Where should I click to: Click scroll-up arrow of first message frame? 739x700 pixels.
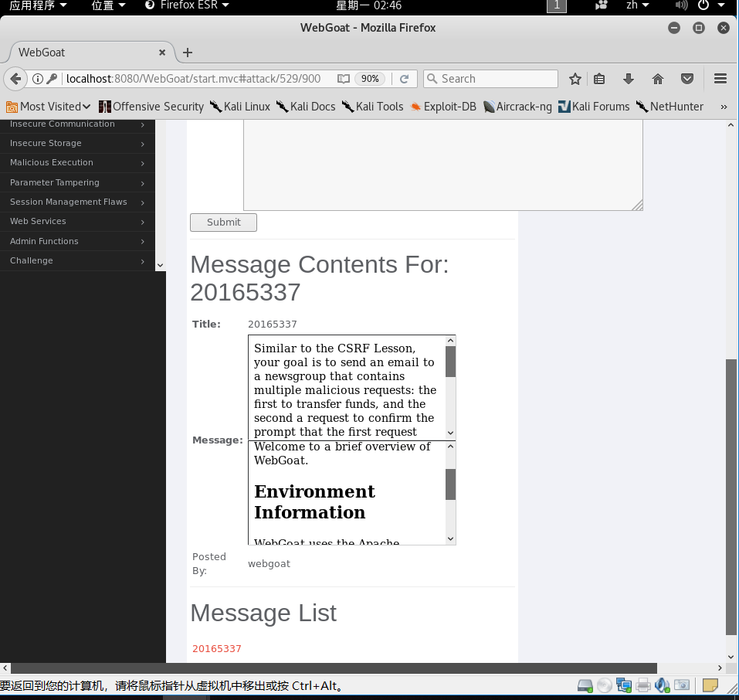[x=450, y=341]
